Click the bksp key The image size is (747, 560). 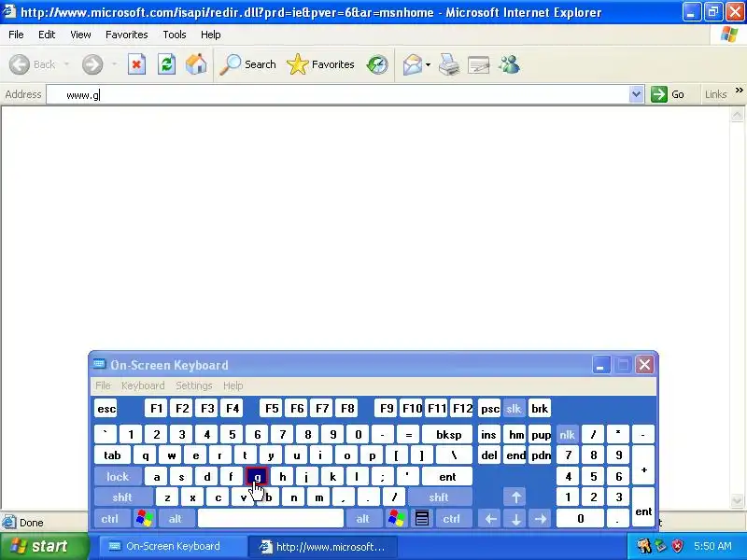point(448,435)
